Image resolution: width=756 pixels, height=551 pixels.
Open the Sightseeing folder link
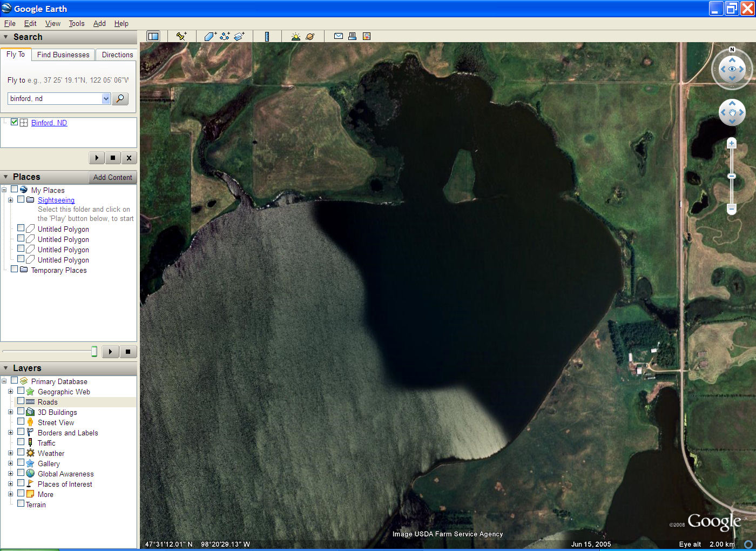[56, 200]
